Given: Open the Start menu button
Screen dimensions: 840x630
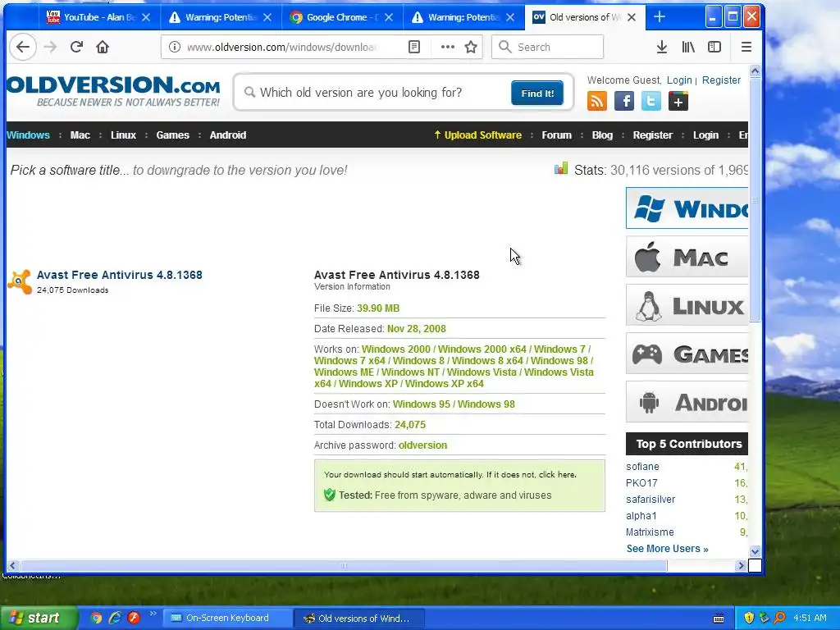Looking at the screenshot, I should click(38, 619).
